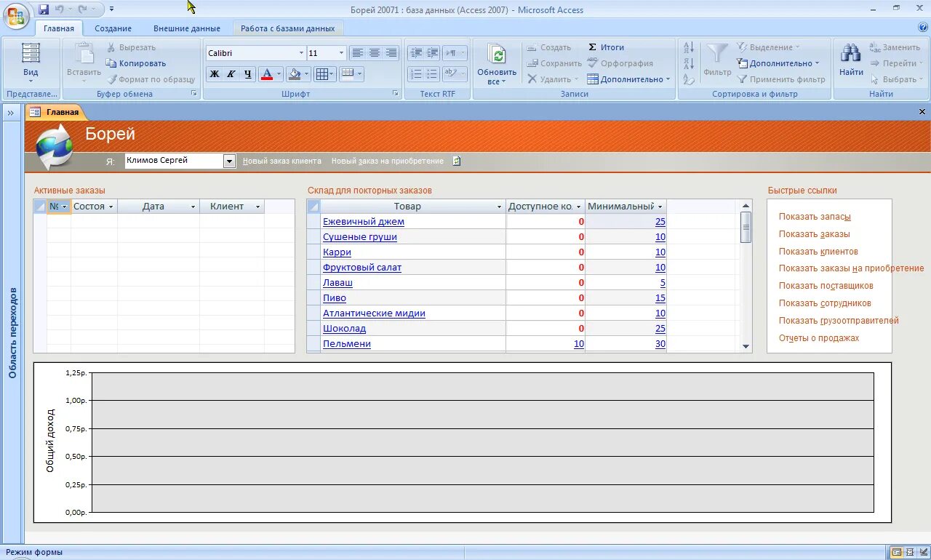The height and width of the screenshot is (560, 931).
Task: Click Delete (Удалить) record button
Action: [x=553, y=79]
